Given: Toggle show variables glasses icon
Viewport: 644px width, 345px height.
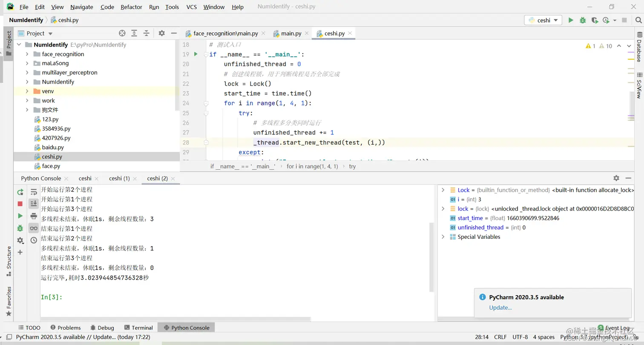Looking at the screenshot, I should tap(34, 228).
